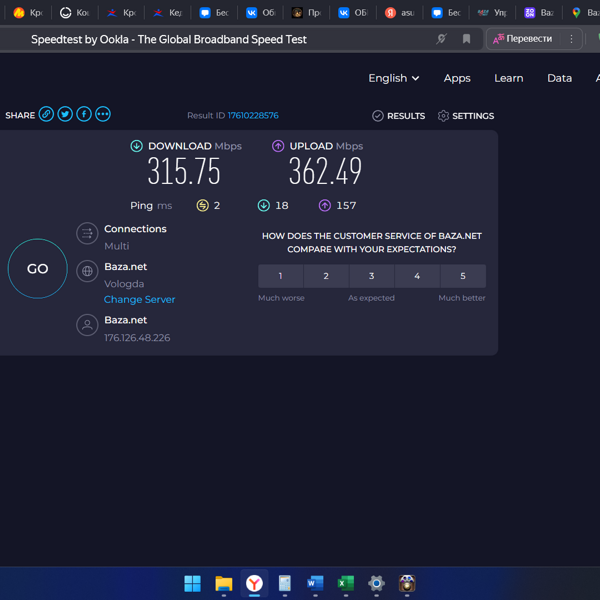Open the Data menu

[x=559, y=78]
